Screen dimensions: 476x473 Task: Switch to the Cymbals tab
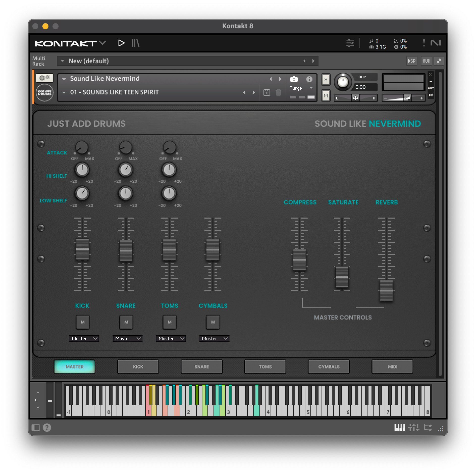click(x=329, y=367)
